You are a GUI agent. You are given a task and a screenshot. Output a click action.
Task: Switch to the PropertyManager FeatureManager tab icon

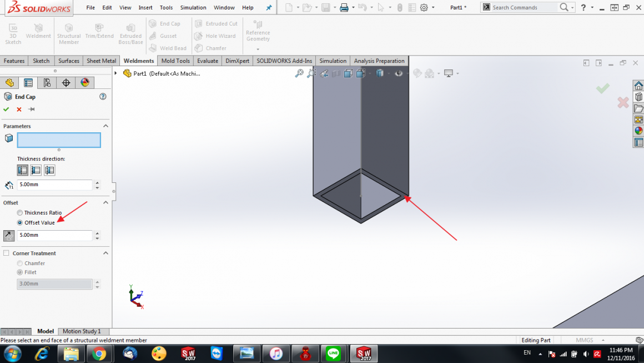(28, 82)
